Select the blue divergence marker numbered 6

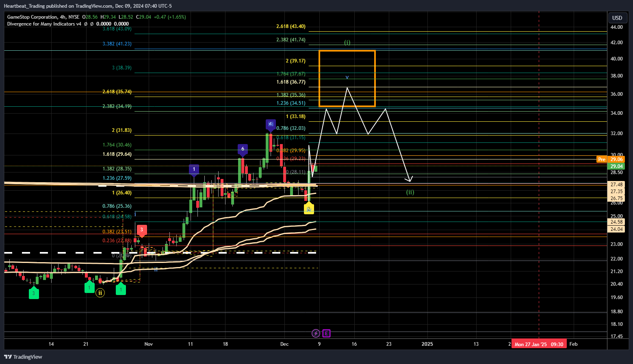pos(243,150)
